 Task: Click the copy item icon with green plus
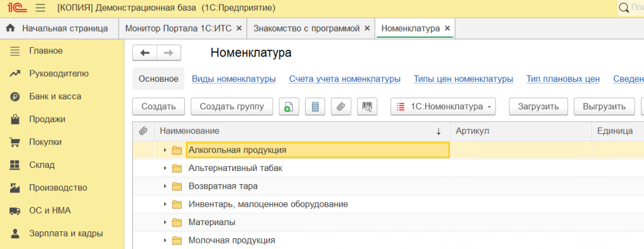(x=289, y=107)
